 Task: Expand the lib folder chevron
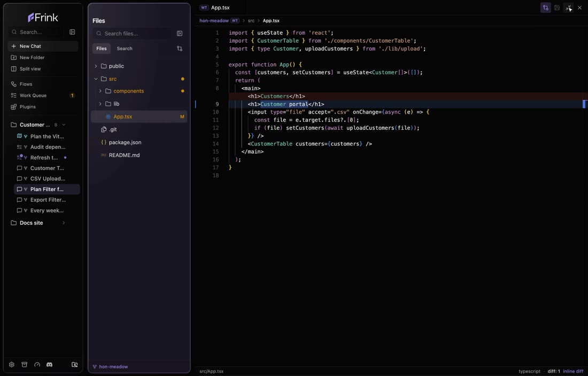[100, 104]
